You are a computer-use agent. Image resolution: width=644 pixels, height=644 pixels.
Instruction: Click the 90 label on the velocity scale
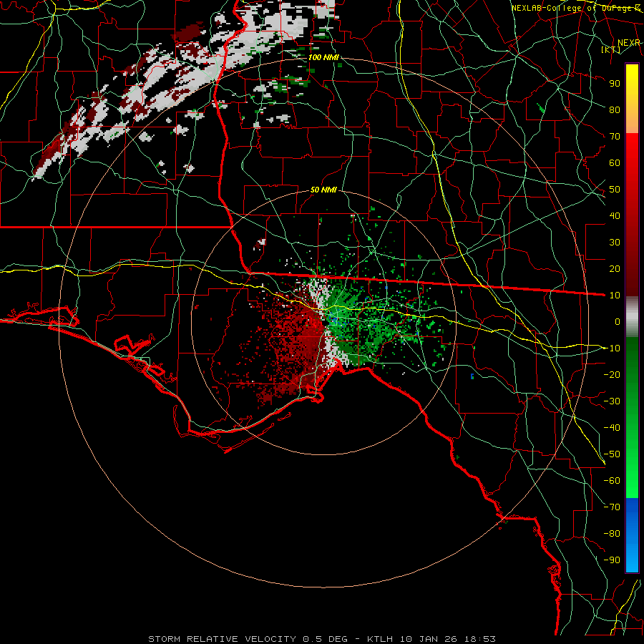(x=615, y=84)
